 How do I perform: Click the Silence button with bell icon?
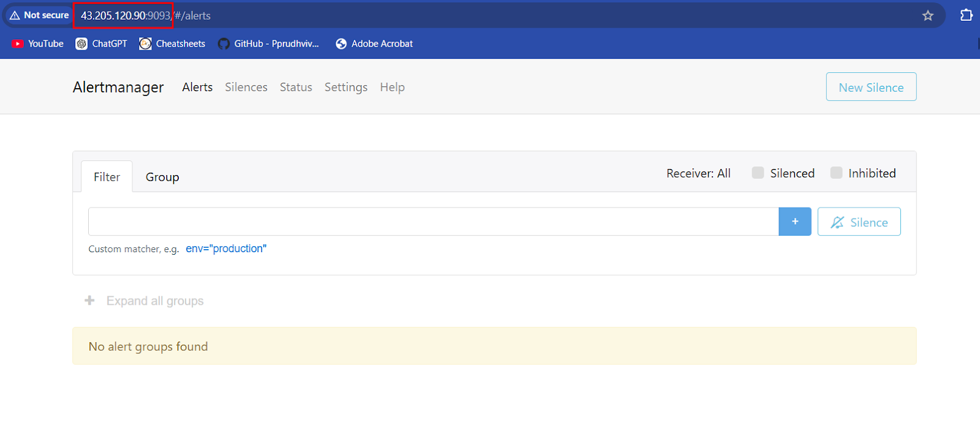[x=859, y=222]
